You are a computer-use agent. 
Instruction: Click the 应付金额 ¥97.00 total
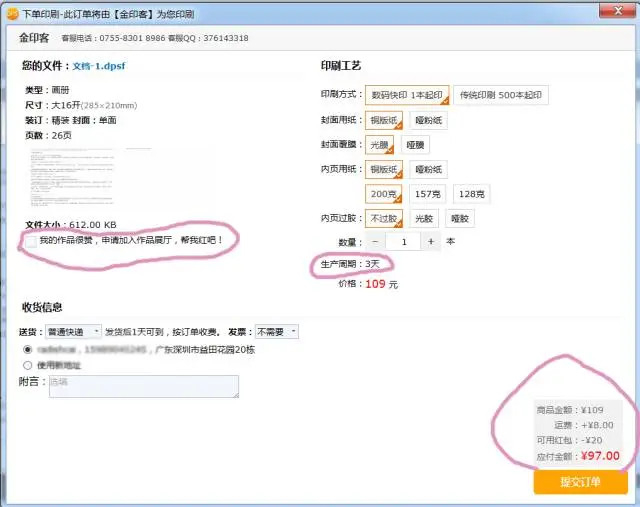coord(578,456)
